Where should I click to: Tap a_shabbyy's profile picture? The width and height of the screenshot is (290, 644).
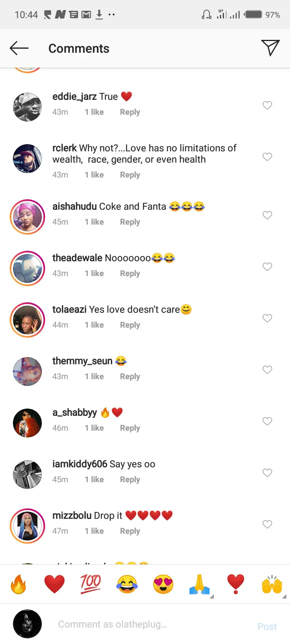(x=27, y=423)
